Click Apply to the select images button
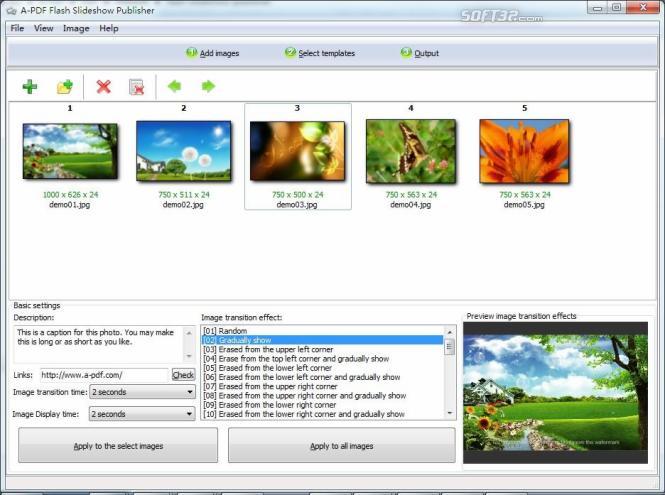The image size is (665, 495). click(118, 445)
